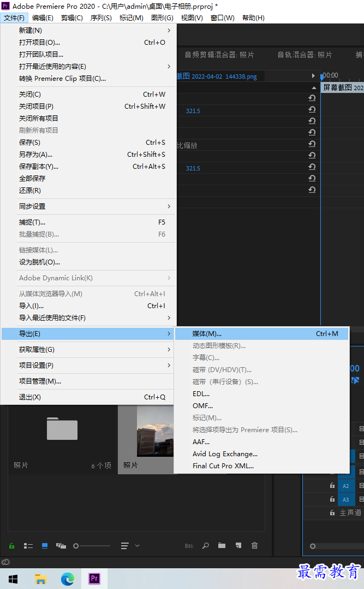Expand the 项目设置(P) submenu
This screenshot has width=364, height=589.
88,365
